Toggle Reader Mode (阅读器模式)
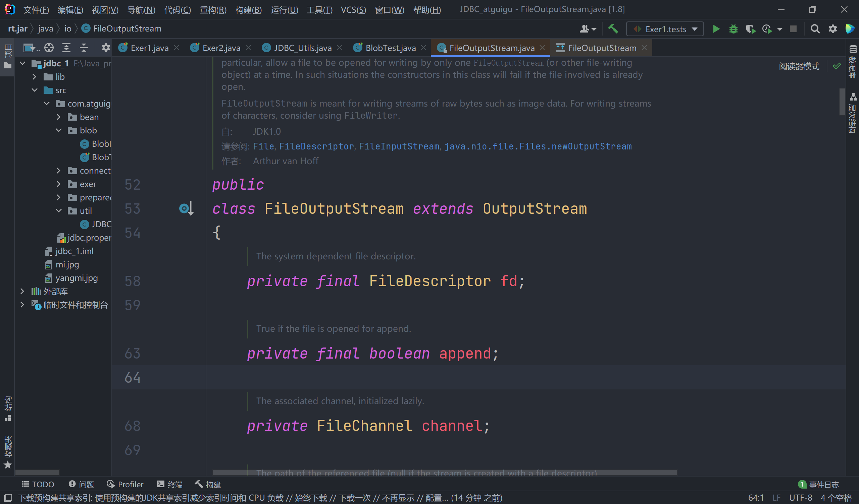This screenshot has height=504, width=859. click(799, 66)
